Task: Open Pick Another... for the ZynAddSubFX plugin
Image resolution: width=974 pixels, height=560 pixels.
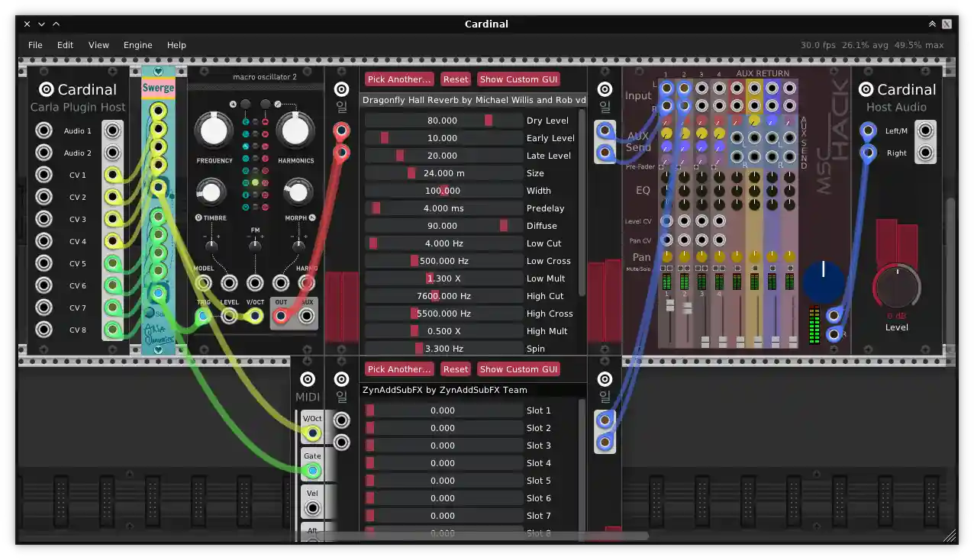Action: (x=398, y=369)
